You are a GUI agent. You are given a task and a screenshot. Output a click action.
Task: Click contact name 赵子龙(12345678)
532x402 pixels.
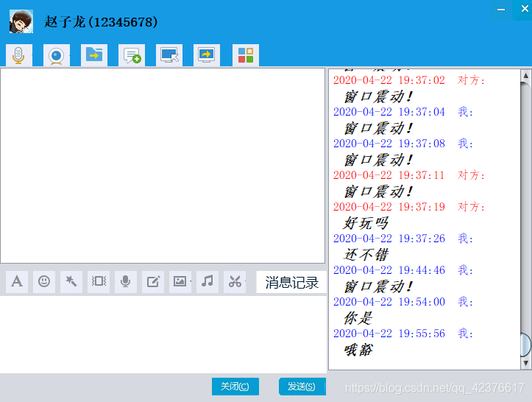click(101, 22)
